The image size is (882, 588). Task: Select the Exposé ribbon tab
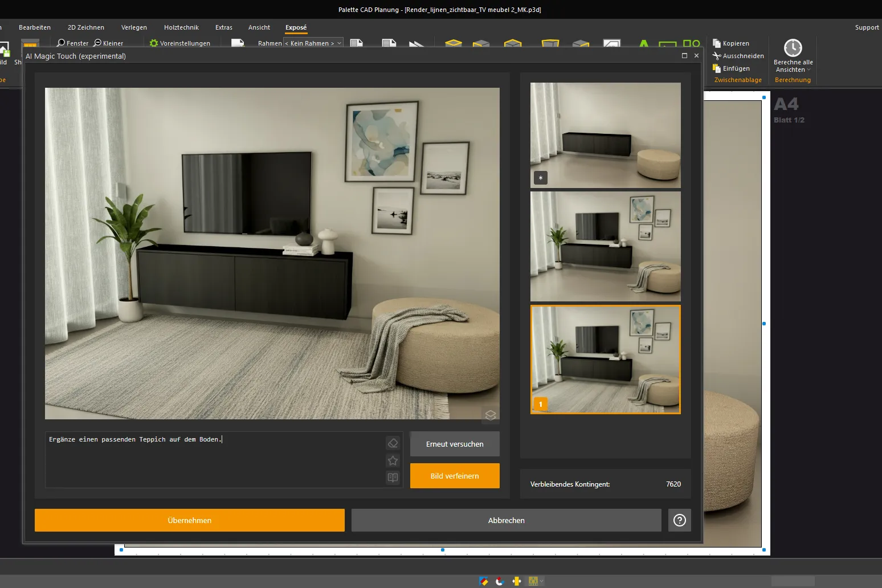tap(296, 27)
